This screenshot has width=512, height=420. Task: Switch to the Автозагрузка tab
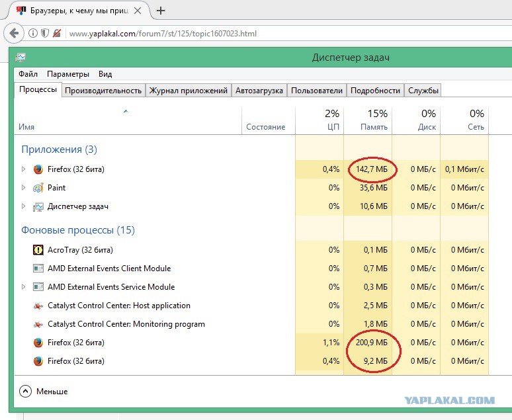tap(259, 91)
